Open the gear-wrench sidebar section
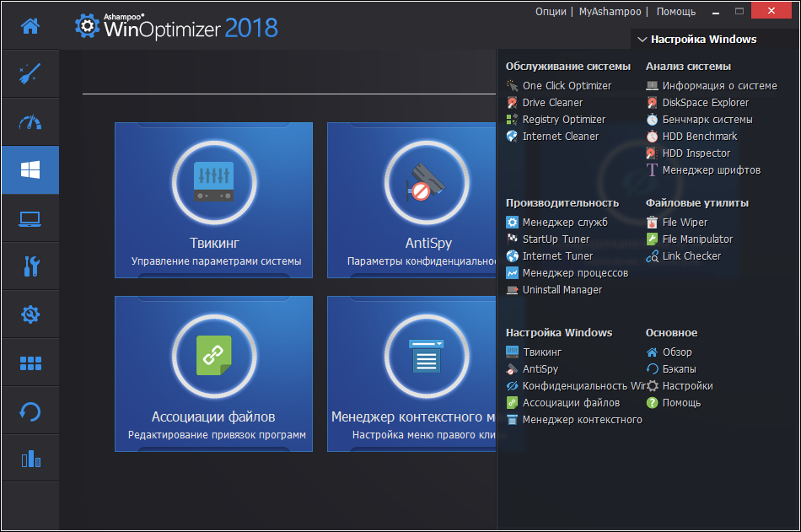Viewport: 801px width, 532px height. [30, 314]
